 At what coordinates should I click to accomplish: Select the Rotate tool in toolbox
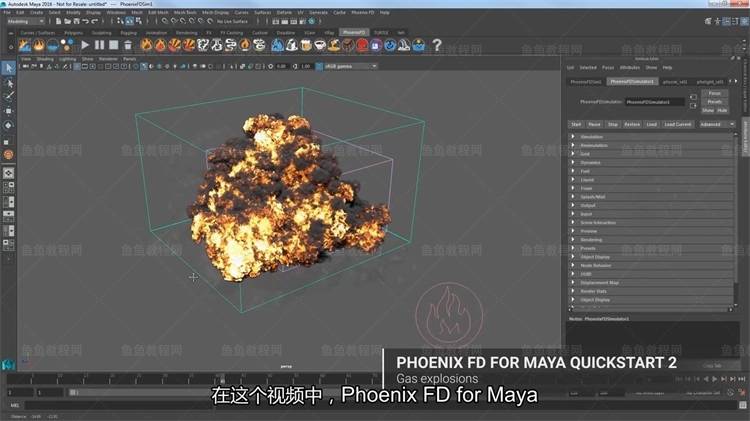pos(8,125)
